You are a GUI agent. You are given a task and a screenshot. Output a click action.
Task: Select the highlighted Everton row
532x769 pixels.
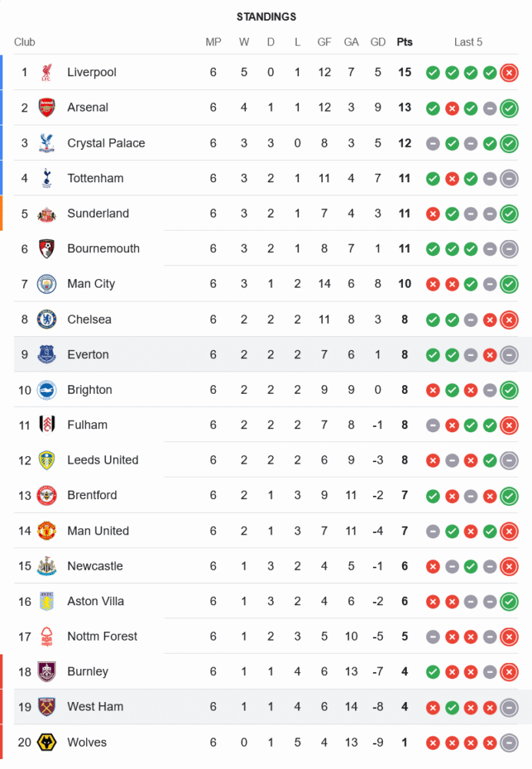click(273, 354)
